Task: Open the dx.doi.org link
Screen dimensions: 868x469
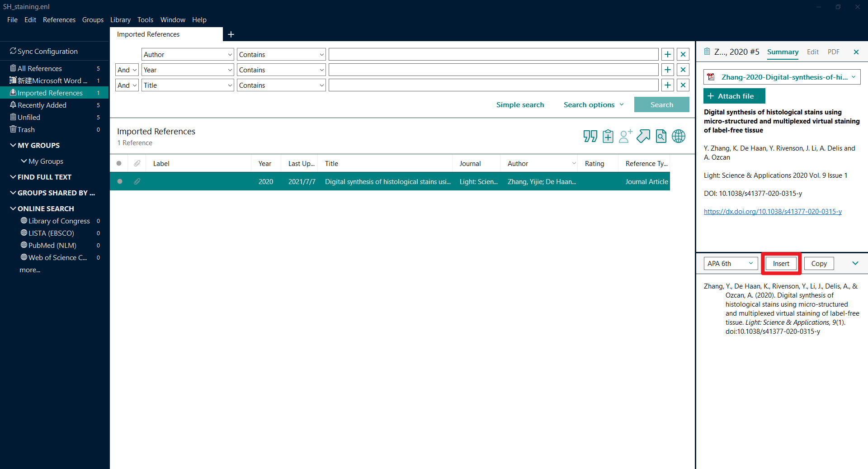Action: point(773,212)
